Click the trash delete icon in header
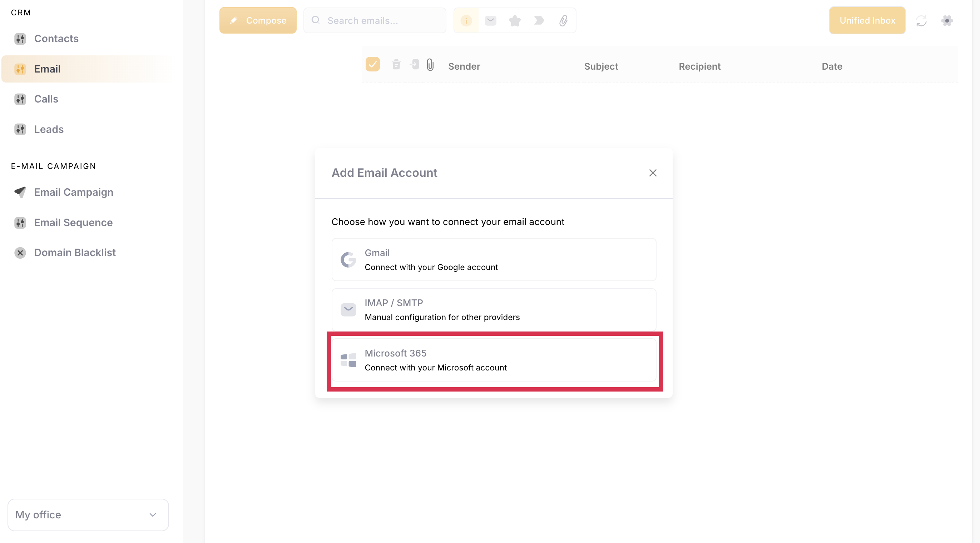Image resolution: width=980 pixels, height=543 pixels. (396, 65)
